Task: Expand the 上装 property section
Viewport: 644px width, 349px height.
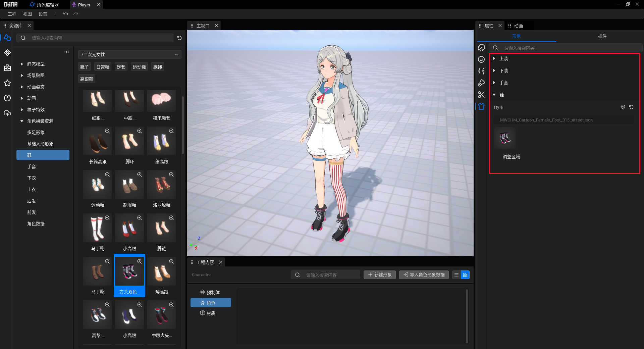Action: tap(494, 58)
